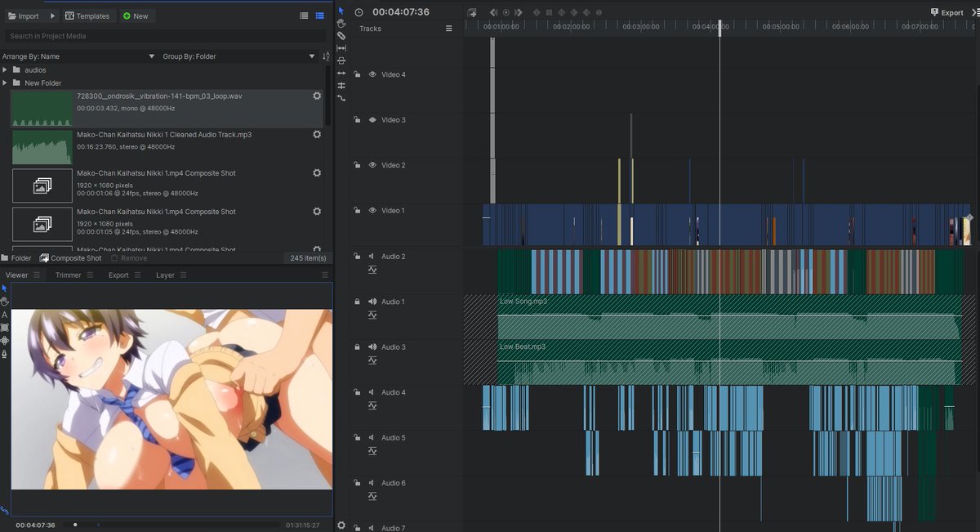Viewport: 980px width, 532px height.
Task: Toggle the A-Z sort order icon
Action: [327, 56]
